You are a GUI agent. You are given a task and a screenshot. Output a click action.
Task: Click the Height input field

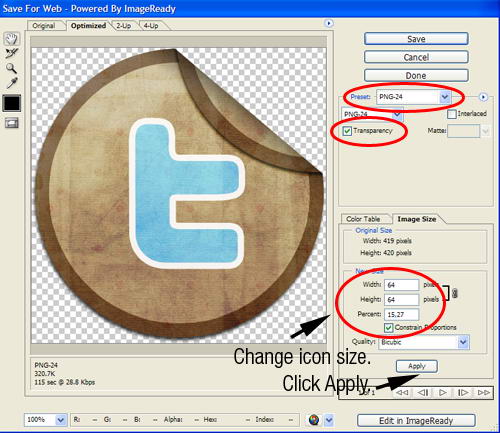point(401,300)
